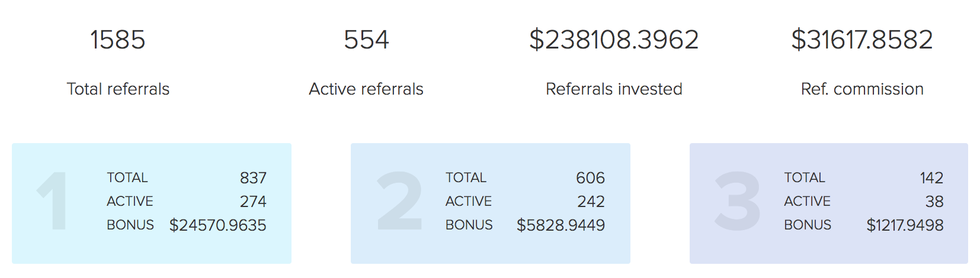The height and width of the screenshot is (278, 980).
Task: Click the Referrals invested label
Action: 614,89
